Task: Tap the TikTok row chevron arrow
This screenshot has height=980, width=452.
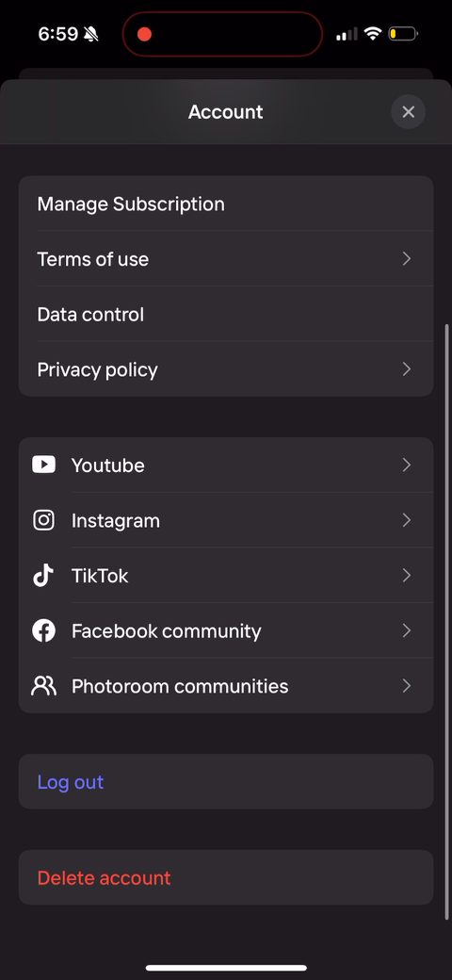Action: [x=407, y=575]
